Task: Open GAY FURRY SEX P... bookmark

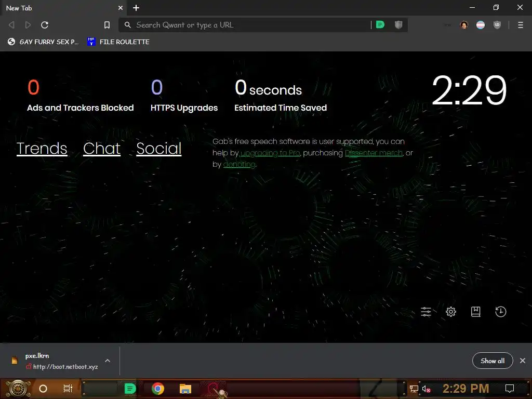Action: 43,42
